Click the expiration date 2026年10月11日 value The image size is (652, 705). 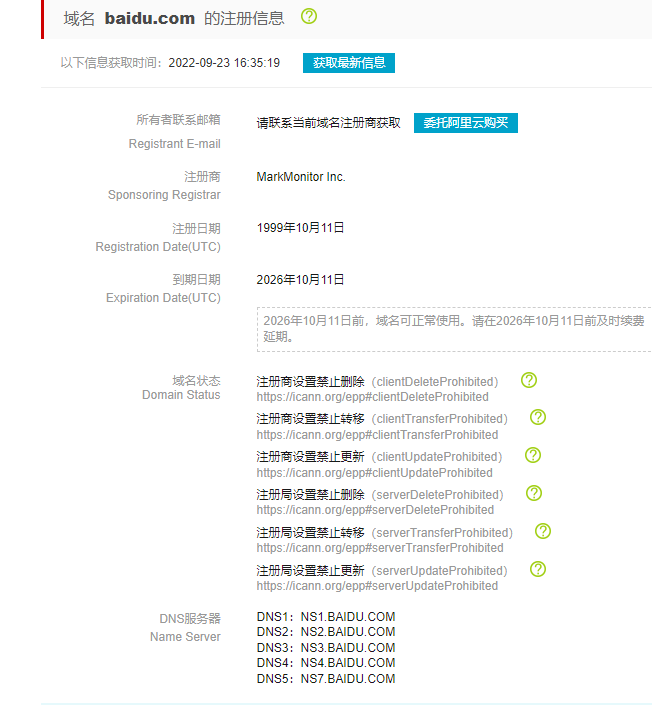300,280
